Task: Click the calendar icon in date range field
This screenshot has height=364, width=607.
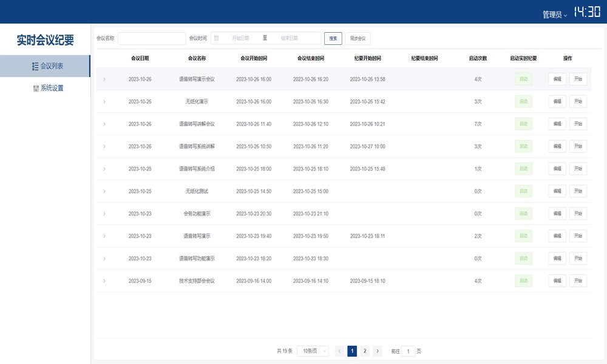Action: (x=217, y=38)
